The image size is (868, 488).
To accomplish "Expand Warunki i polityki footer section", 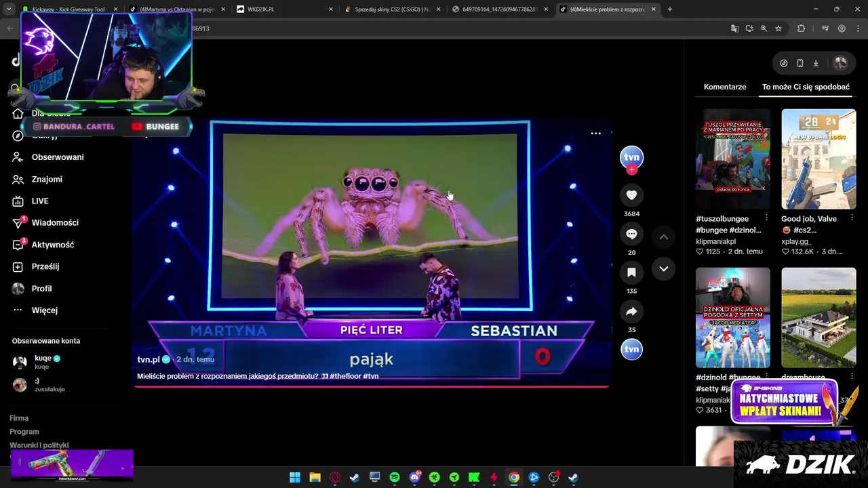I will (39, 445).
